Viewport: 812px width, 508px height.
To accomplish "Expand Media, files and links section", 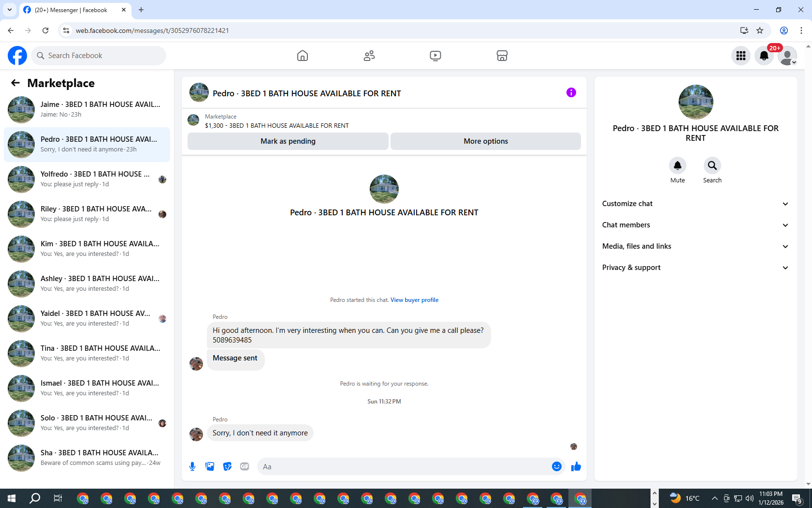I will 696,246.
